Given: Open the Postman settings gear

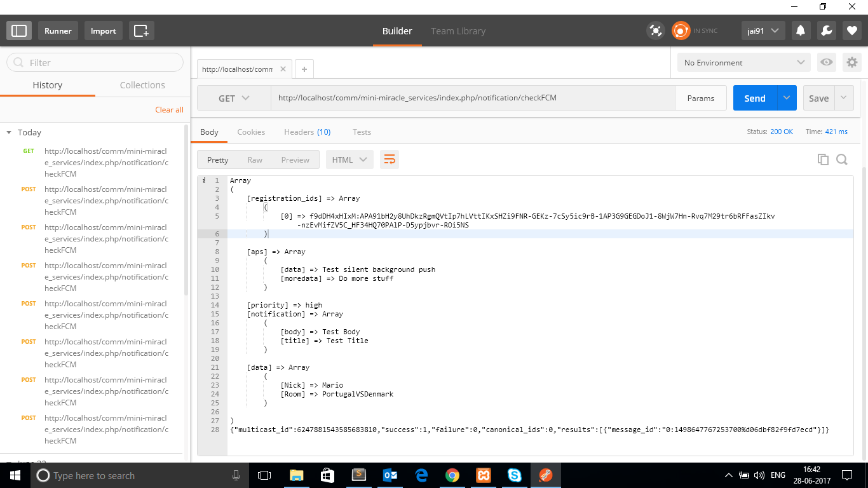Looking at the screenshot, I should [x=851, y=62].
